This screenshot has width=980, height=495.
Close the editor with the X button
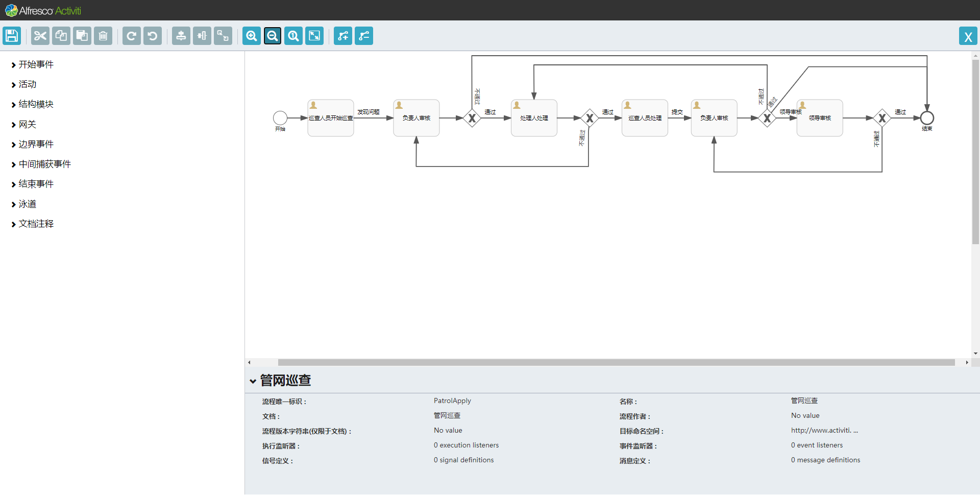pyautogui.click(x=968, y=36)
